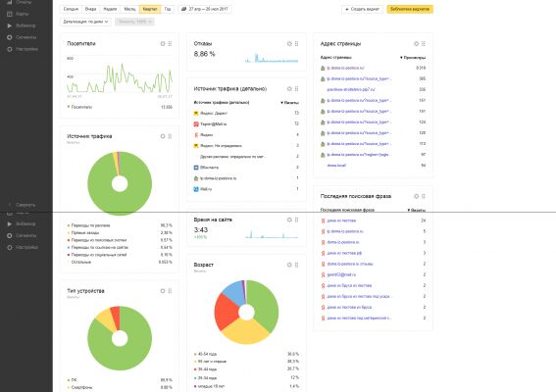Open gear of the Источник трафика pie widget
The height and width of the screenshot is (392, 556).
[x=163, y=136]
